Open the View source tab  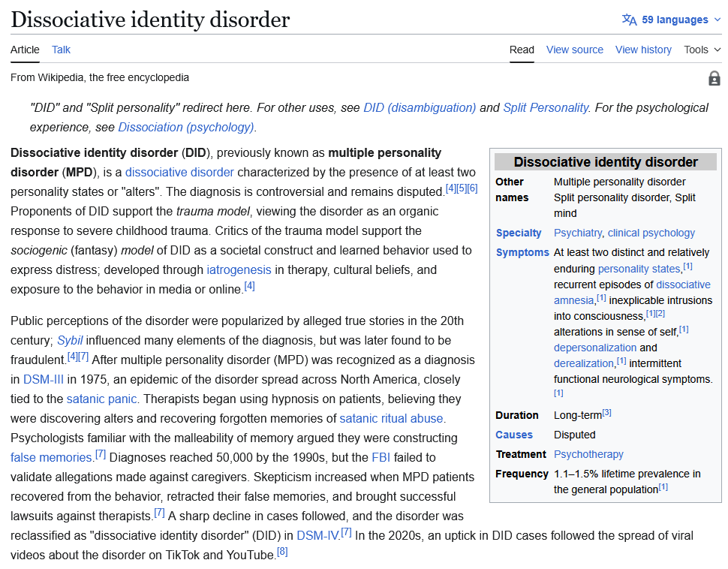[575, 50]
